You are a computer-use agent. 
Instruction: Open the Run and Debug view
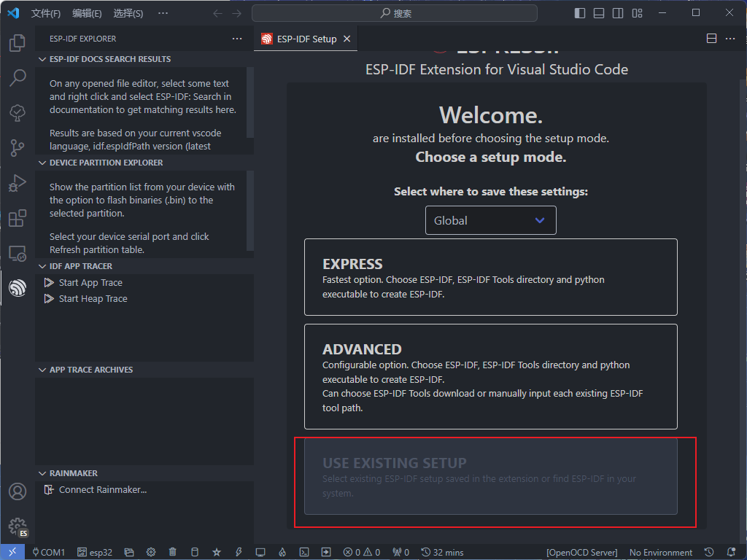click(x=18, y=183)
